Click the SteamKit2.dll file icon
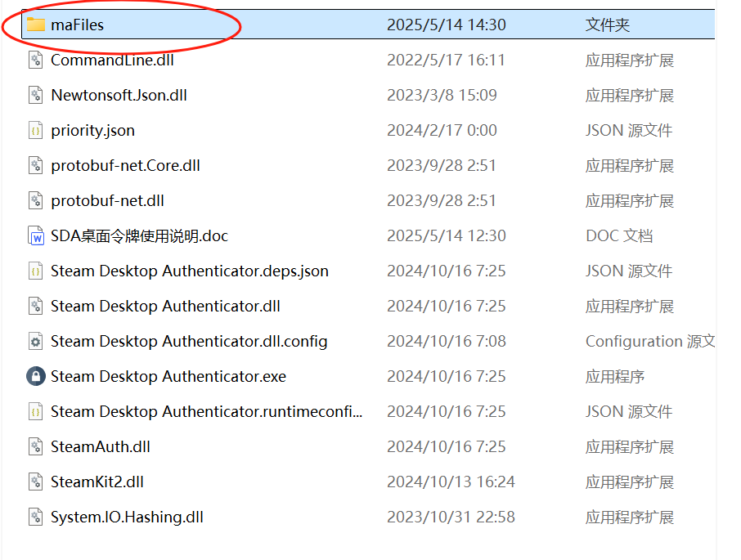 coord(36,482)
